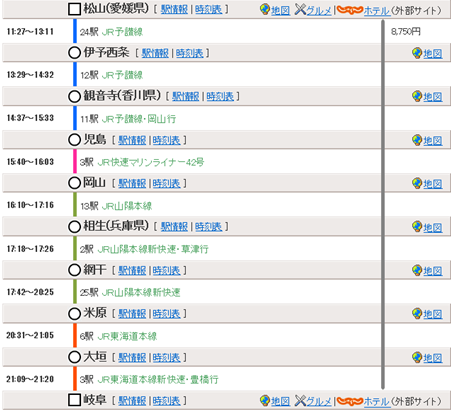451x411 pixels.
Task: Open 時刻表 for 岡山
Action: point(167,183)
